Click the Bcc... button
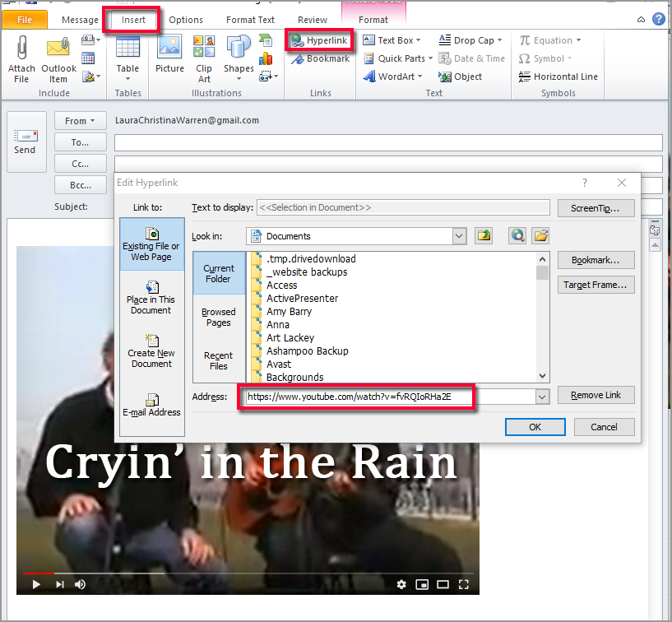Image resolution: width=672 pixels, height=622 pixels. coord(80,185)
